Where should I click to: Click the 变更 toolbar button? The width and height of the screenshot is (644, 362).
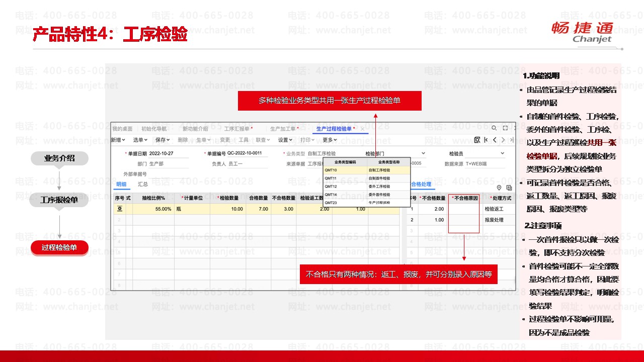pos(225,140)
